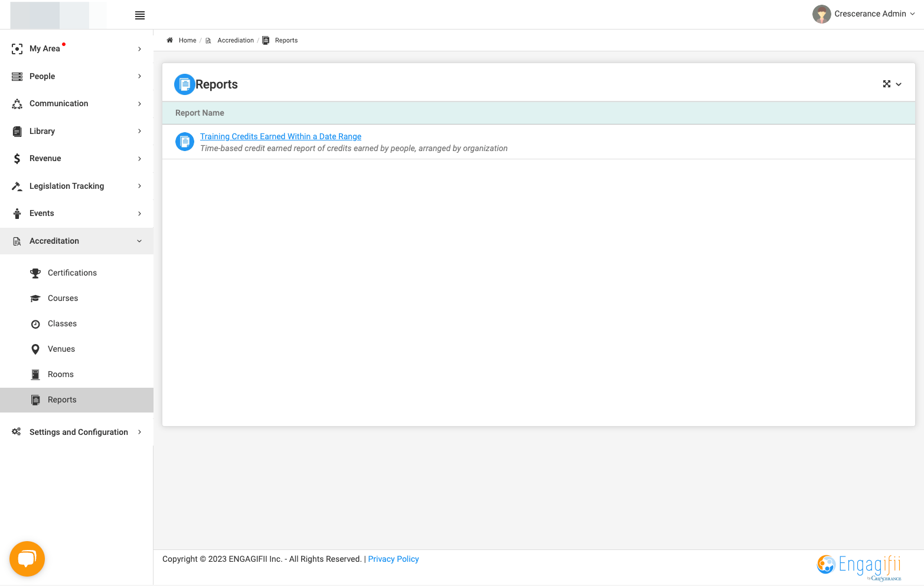Screen dimensions: 924x586
Task: Click the Crescerance Admin avatar
Action: 822,14
